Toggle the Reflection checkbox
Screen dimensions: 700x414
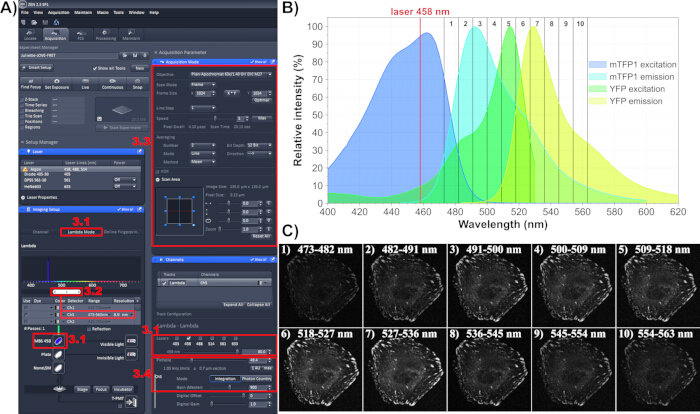[x=89, y=329]
